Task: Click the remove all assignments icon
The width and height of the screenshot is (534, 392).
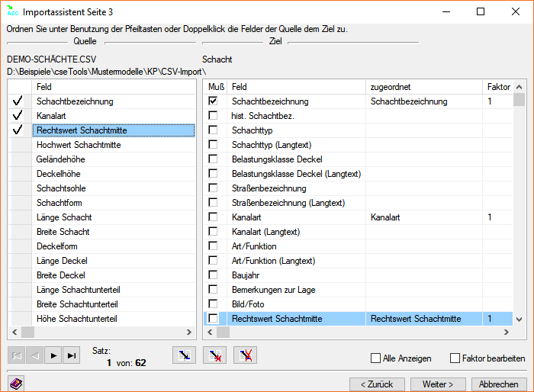Action: tap(245, 355)
